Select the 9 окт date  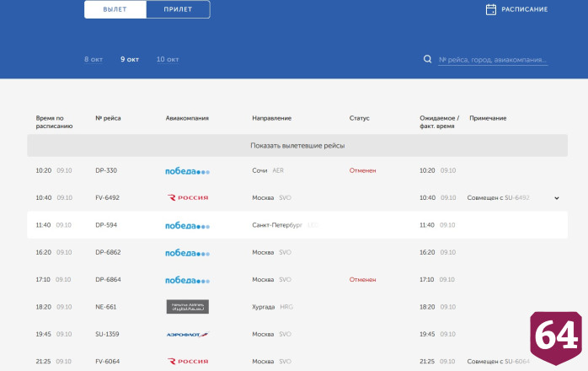pyautogui.click(x=130, y=59)
